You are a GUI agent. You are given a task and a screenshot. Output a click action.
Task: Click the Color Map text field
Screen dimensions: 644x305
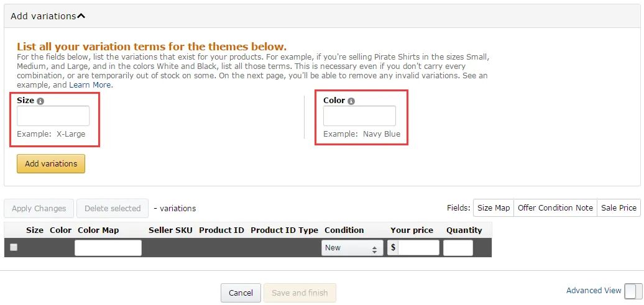point(108,248)
